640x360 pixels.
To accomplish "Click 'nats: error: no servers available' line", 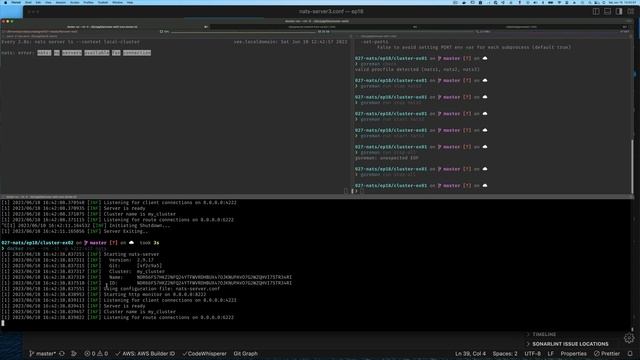I will 76,53.
